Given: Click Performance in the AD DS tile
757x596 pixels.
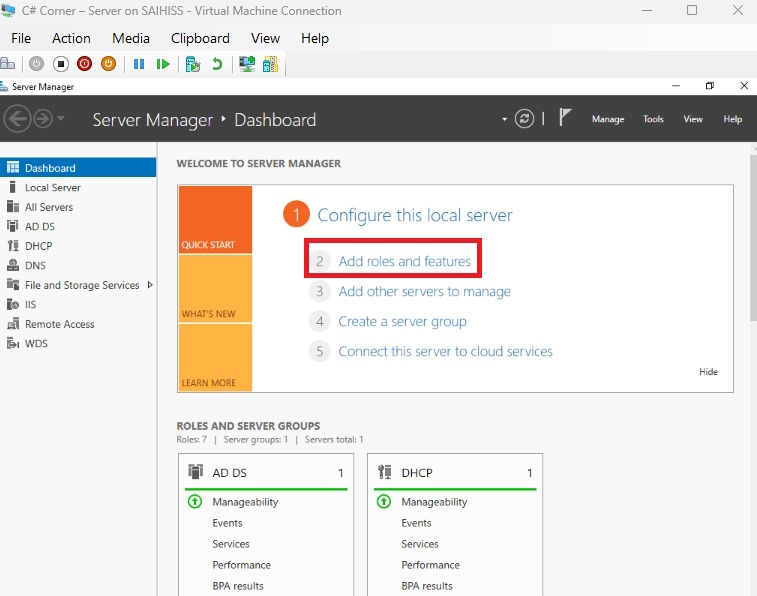Looking at the screenshot, I should [x=241, y=565].
